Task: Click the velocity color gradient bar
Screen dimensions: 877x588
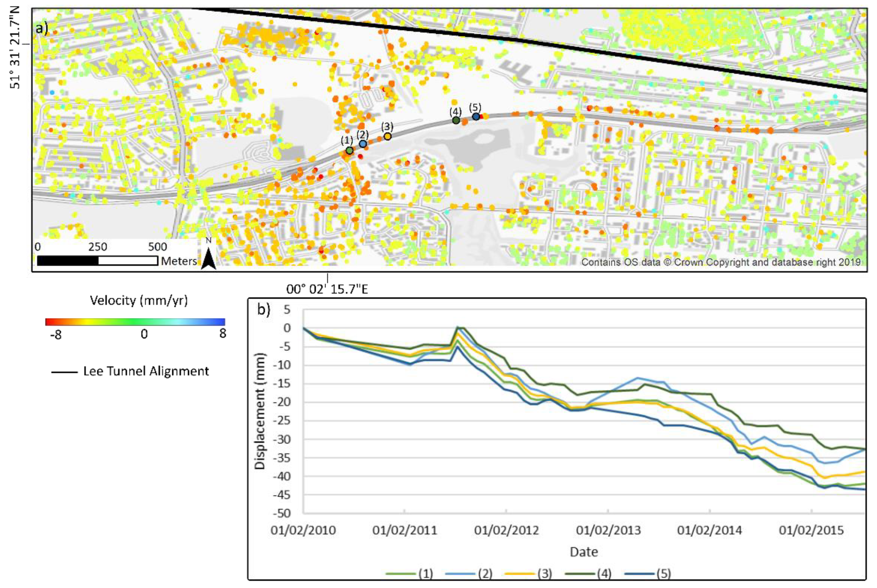Action: [x=135, y=322]
